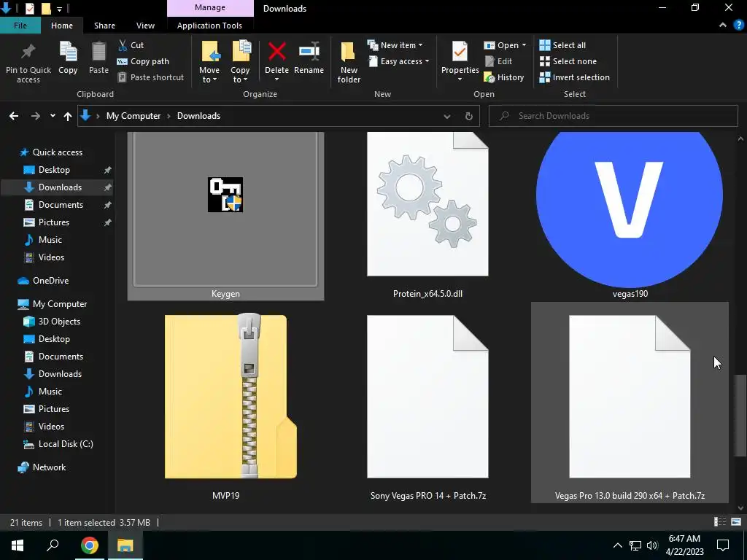Open the Action Center notifications
The image size is (747, 560).
coord(723,545)
